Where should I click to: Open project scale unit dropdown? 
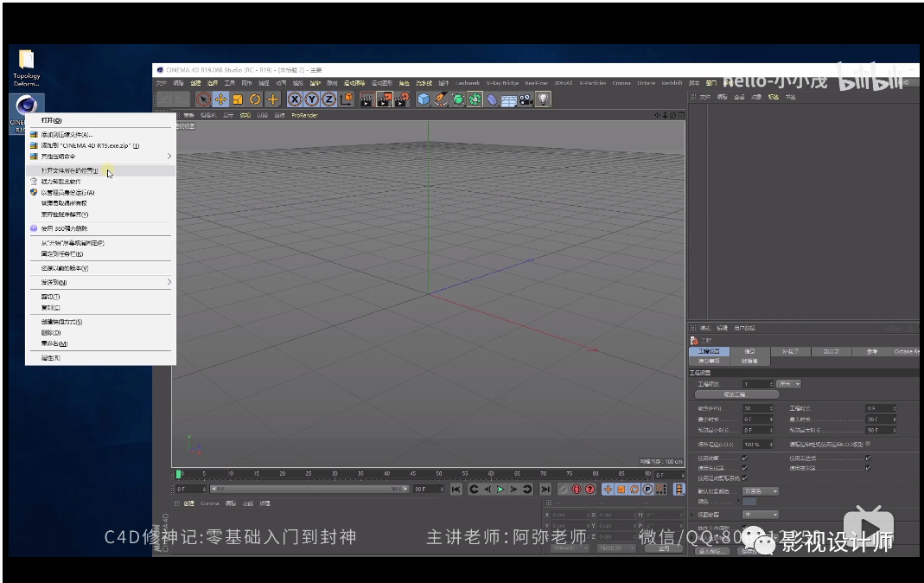pyautogui.click(x=789, y=384)
